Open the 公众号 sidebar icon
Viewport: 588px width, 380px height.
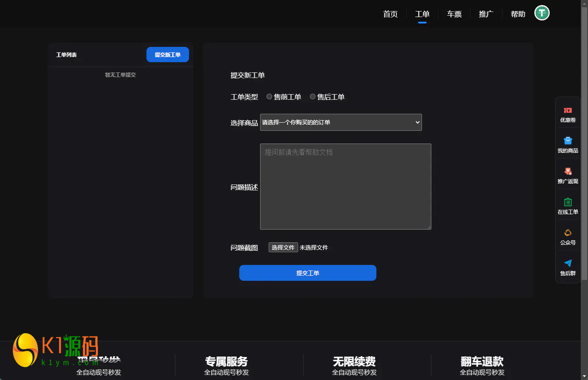coord(568,233)
